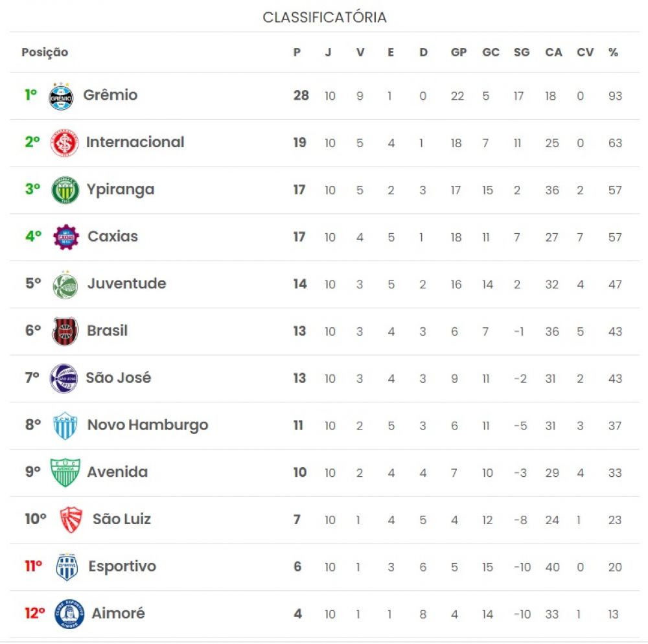The width and height of the screenshot is (648, 644).
Task: Click the SG column header
Action: (522, 52)
